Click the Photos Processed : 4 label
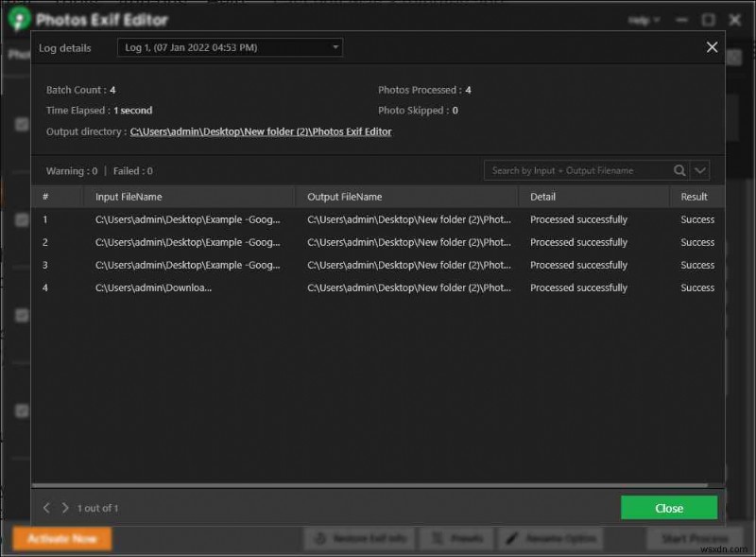Viewport: 756px width, 557px height. coord(424,90)
